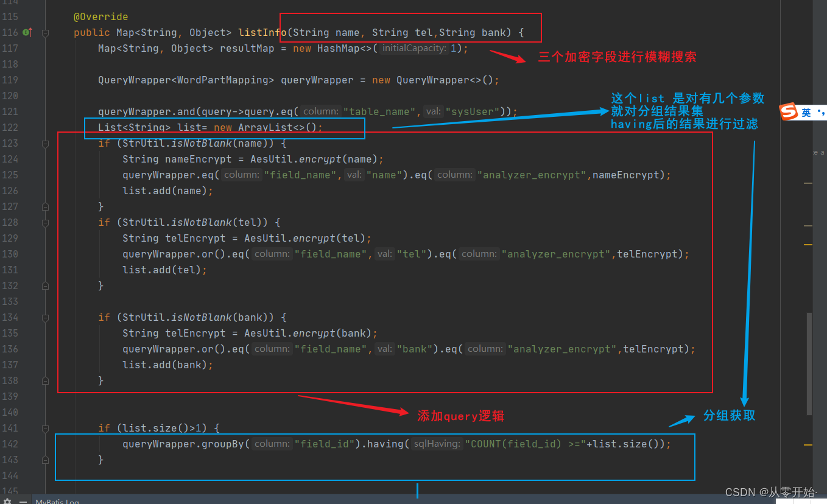Screen dimensions: 827x504
Task: Click the fold end marker at line 132
Action: pyautogui.click(x=45, y=286)
